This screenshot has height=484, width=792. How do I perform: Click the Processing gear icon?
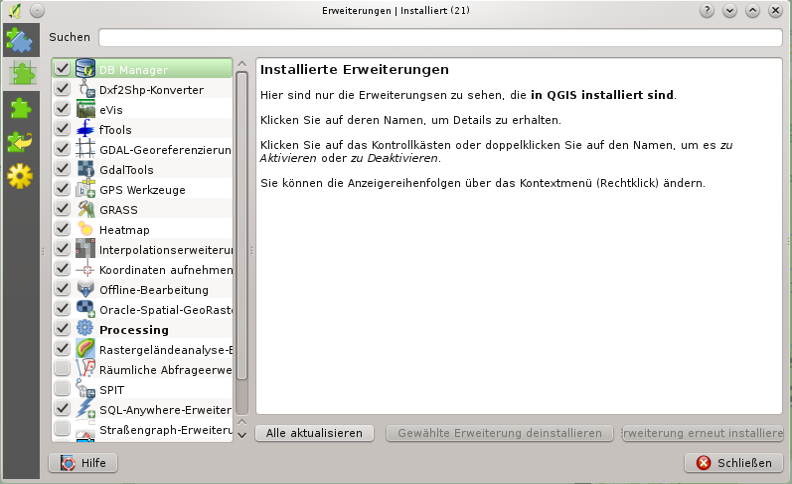(85, 328)
